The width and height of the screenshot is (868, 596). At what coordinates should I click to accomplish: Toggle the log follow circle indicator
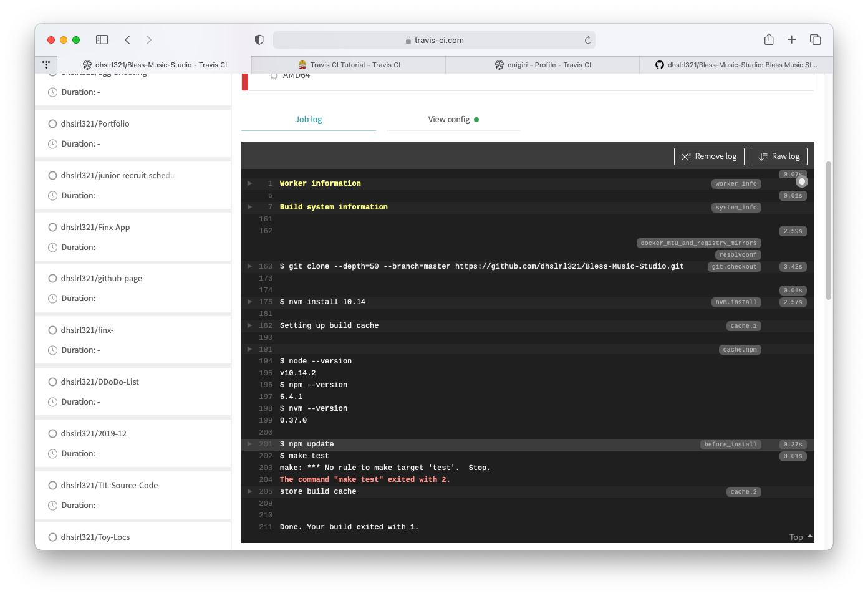[802, 181]
